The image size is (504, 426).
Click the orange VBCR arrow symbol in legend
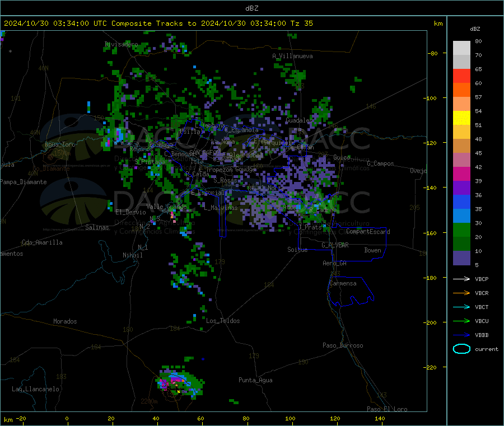(461, 293)
